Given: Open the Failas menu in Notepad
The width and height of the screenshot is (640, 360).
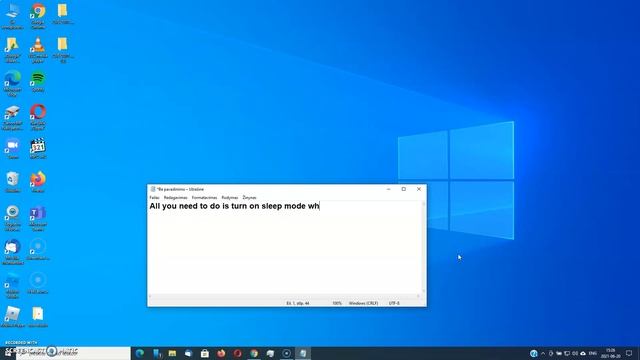Looking at the screenshot, I should pos(154,198).
